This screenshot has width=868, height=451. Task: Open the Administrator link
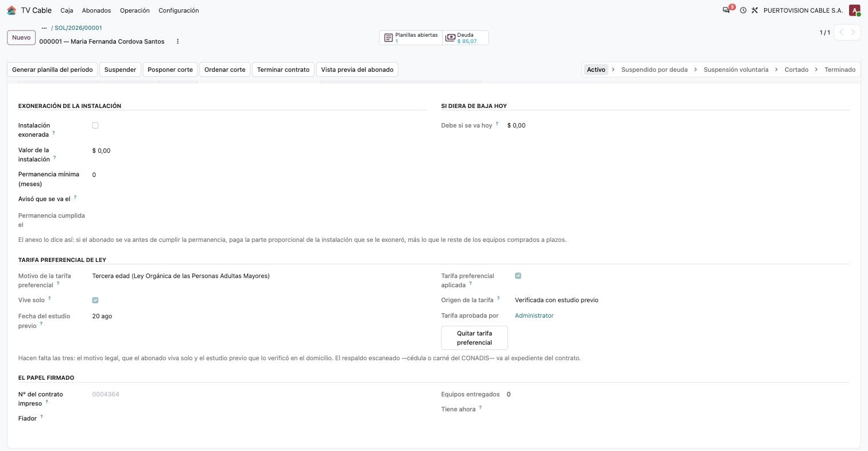534,315
